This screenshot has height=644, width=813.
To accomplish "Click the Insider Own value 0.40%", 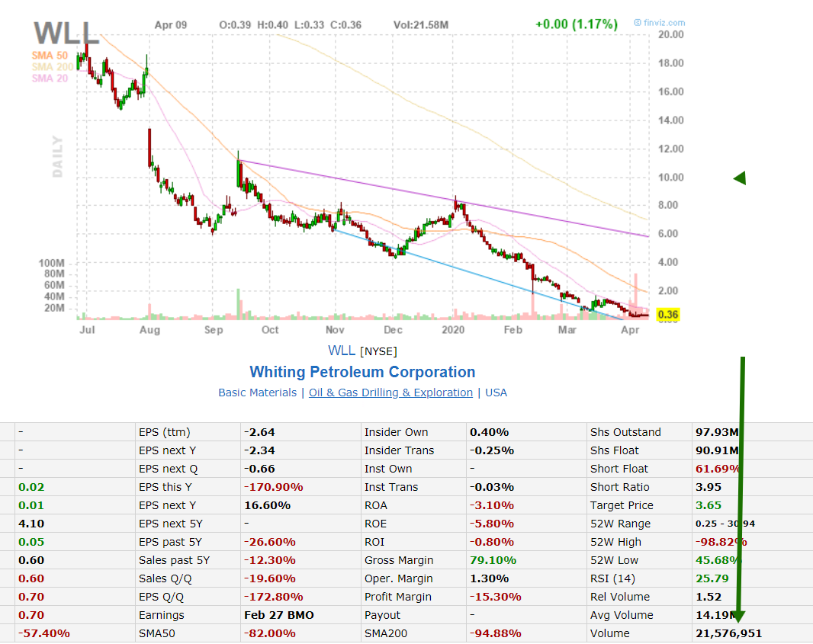I will (489, 432).
